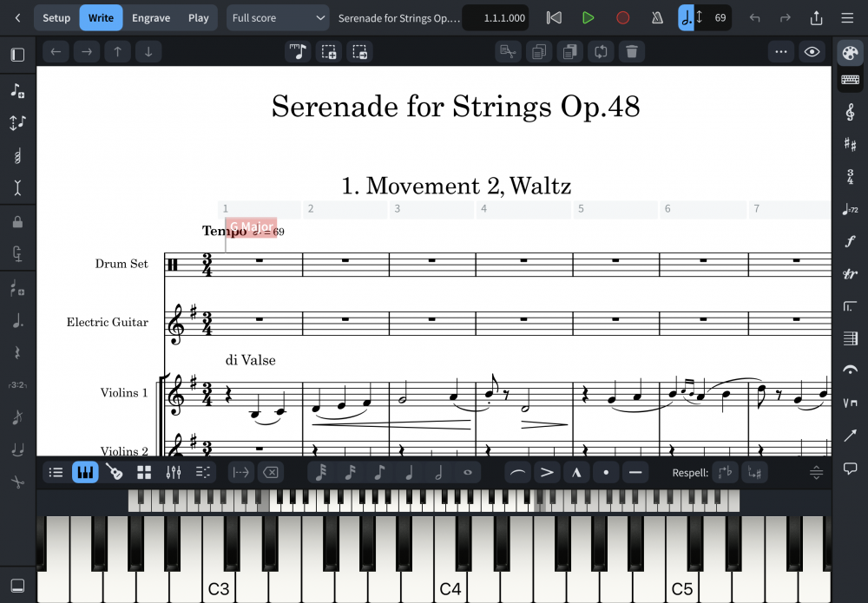
Task: Navigate up with the up arrow button
Action: tap(117, 52)
